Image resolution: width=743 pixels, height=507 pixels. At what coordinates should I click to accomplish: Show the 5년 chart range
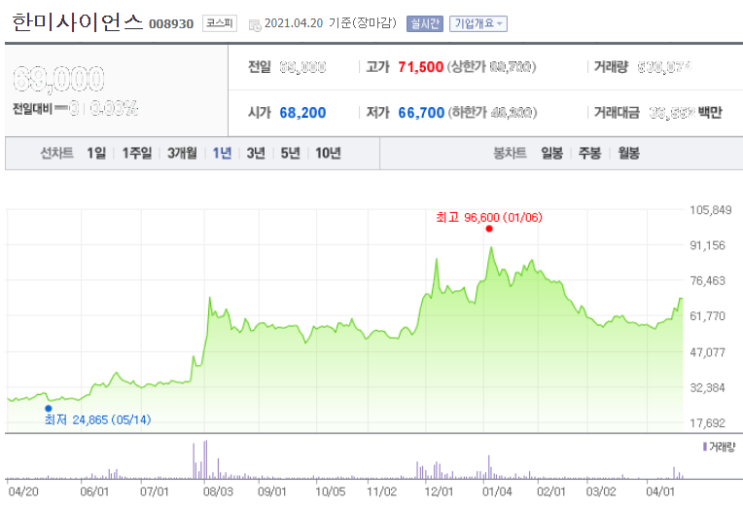pos(290,153)
